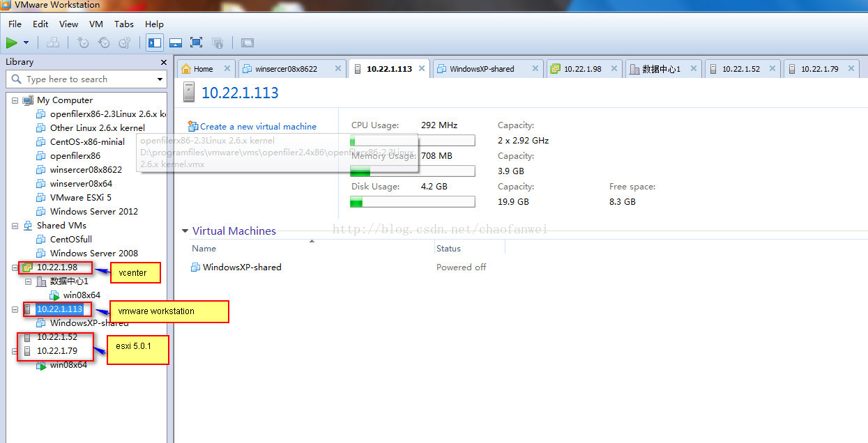Open the Library search filter dropdown arrow
Viewport: 868px width, 443px height.
click(160, 80)
